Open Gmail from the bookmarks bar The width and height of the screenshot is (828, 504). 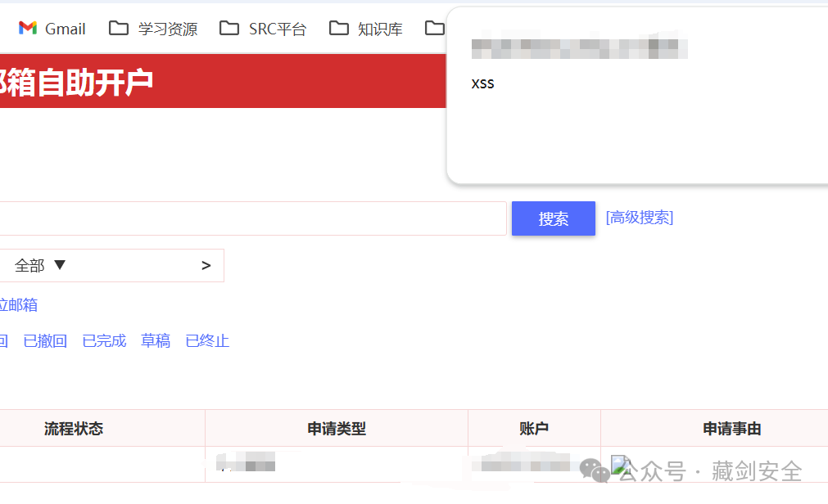(51, 28)
